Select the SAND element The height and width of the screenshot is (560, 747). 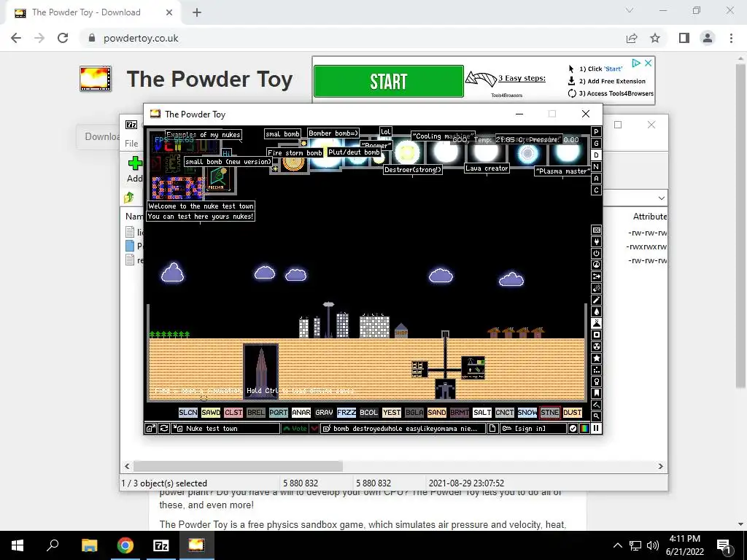point(437,413)
